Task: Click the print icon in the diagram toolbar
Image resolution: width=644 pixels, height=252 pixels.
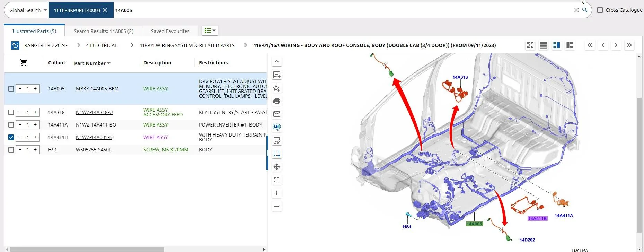Action: click(277, 101)
